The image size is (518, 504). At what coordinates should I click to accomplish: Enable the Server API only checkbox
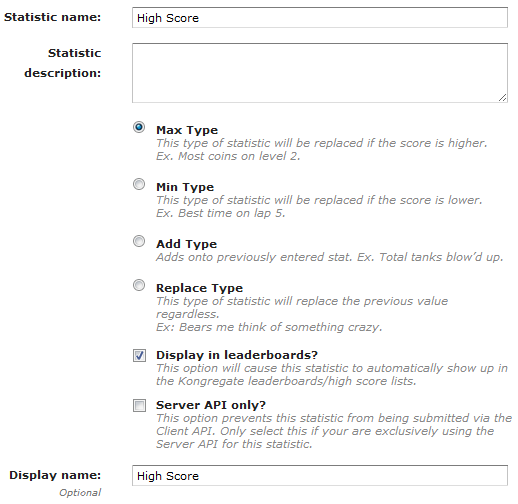[x=139, y=405]
